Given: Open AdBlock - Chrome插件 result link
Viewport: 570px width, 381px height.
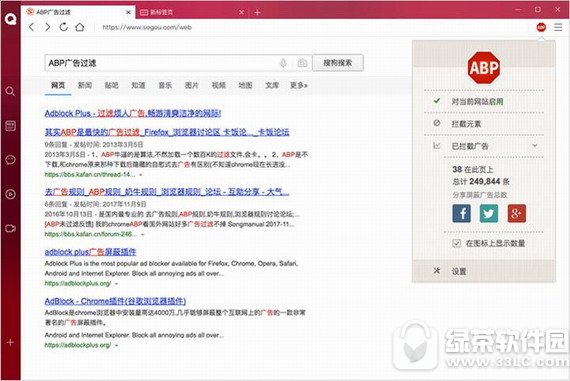Looking at the screenshot, I should pyautogui.click(x=115, y=301).
